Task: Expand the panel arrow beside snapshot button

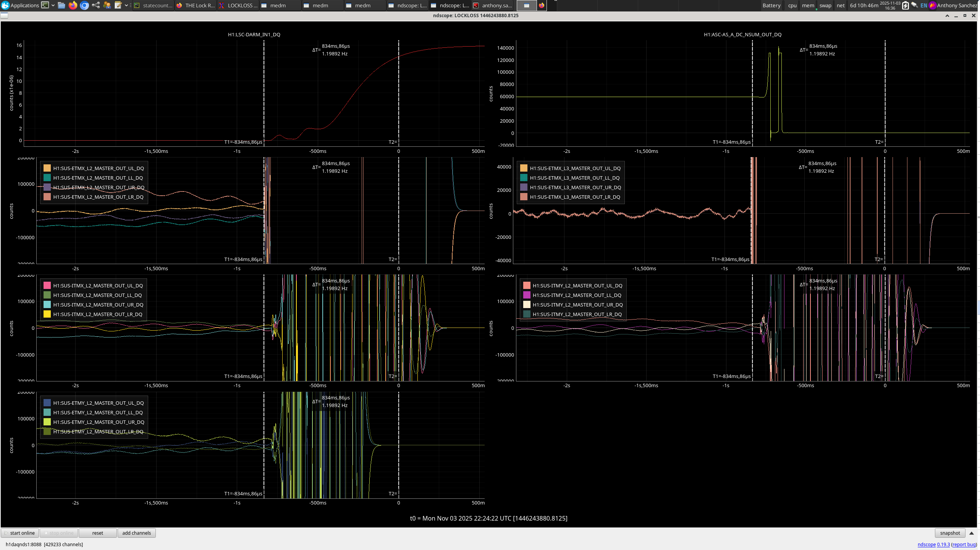Action: click(x=972, y=533)
